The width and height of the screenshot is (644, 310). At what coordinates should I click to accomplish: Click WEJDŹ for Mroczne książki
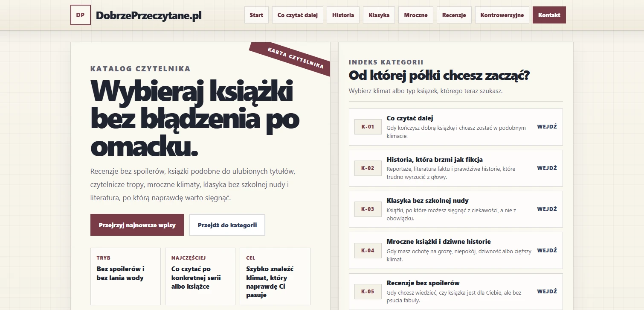[547, 251]
